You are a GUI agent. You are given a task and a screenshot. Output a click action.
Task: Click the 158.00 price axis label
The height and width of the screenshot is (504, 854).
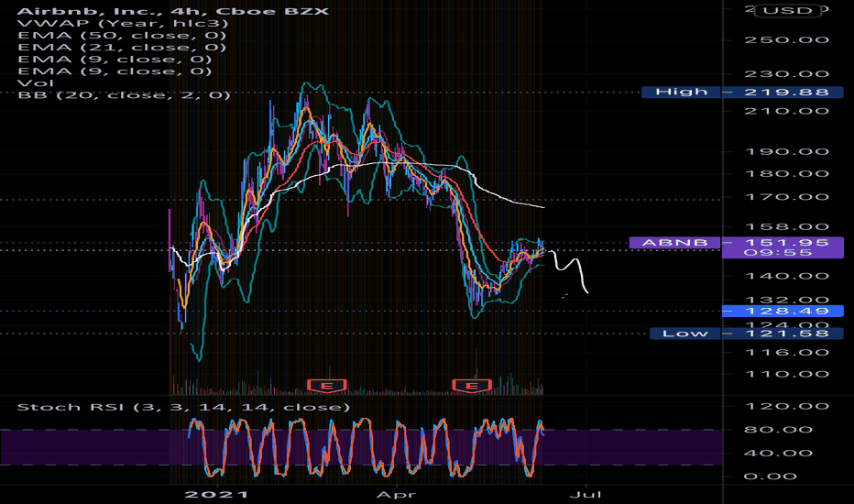point(786,226)
